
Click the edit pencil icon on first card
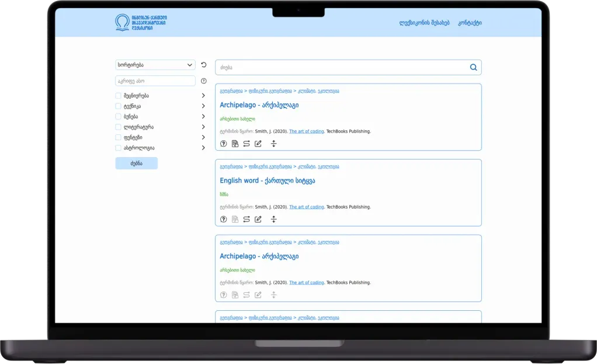[258, 144]
